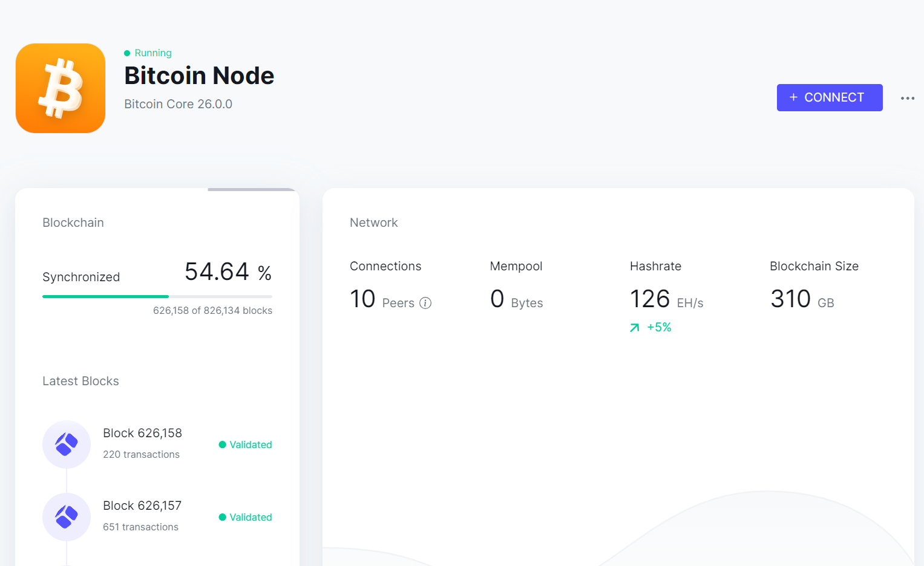The image size is (924, 566).
Task: Click Validated status for Block 626,158
Action: pos(245,444)
